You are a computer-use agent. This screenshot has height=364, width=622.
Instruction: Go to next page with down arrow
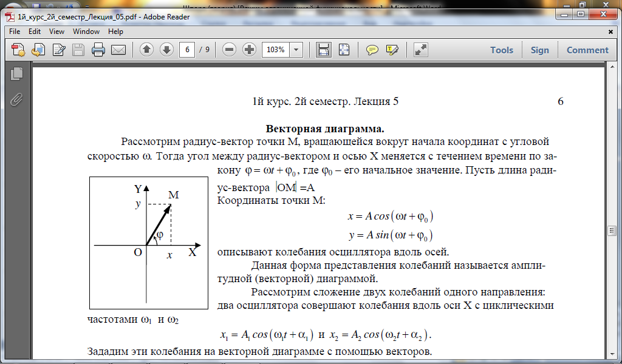coord(166,50)
